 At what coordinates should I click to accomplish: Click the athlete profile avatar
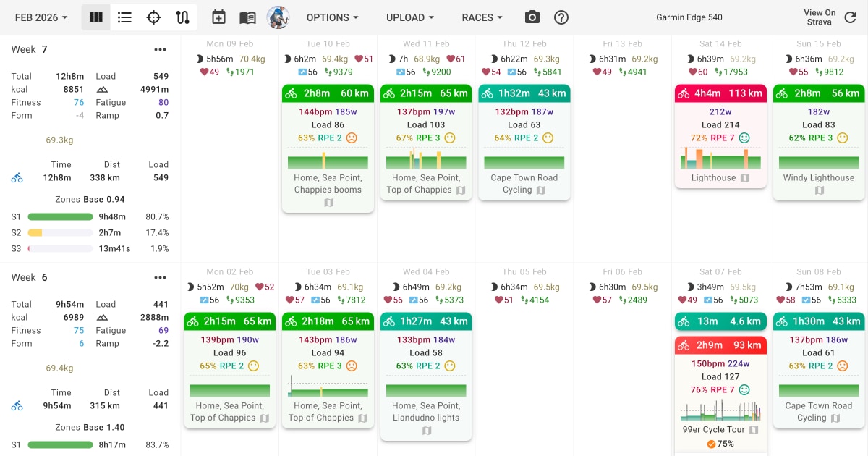coord(278,17)
